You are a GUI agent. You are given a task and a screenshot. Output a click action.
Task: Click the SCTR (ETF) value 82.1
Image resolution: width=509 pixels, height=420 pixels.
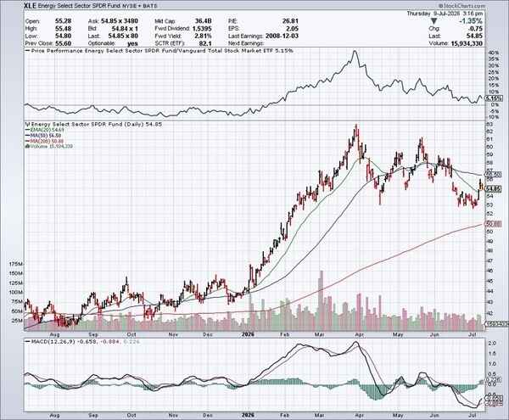point(206,43)
